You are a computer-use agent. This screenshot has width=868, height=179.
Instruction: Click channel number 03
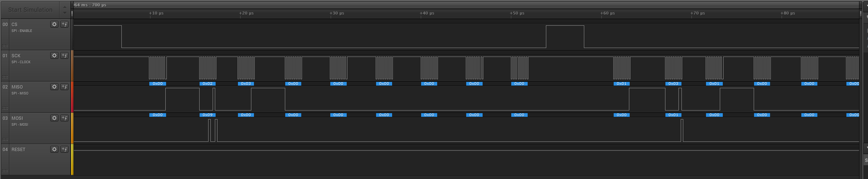coord(5,118)
